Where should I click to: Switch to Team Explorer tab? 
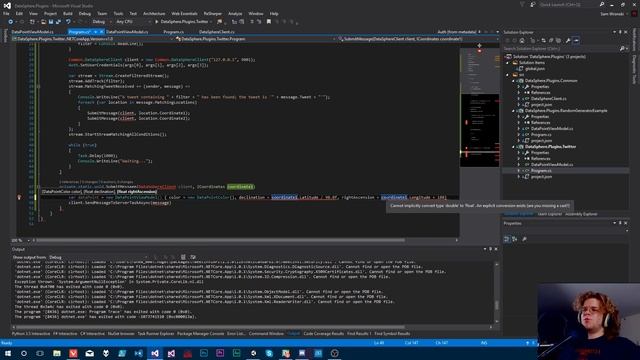tap(549, 214)
